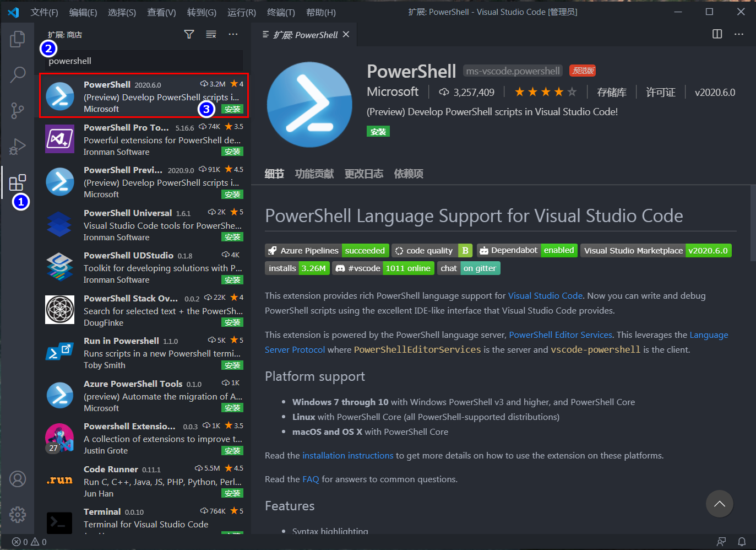The width and height of the screenshot is (756, 550).
Task: Select the Terminal 0.0.10 extension entry
Action: pyautogui.click(x=143, y=519)
